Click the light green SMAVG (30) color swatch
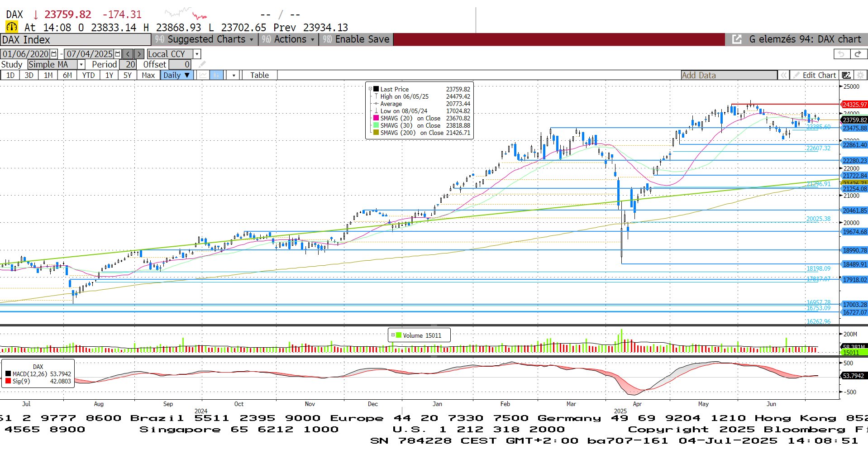The height and width of the screenshot is (464, 868). [376, 125]
